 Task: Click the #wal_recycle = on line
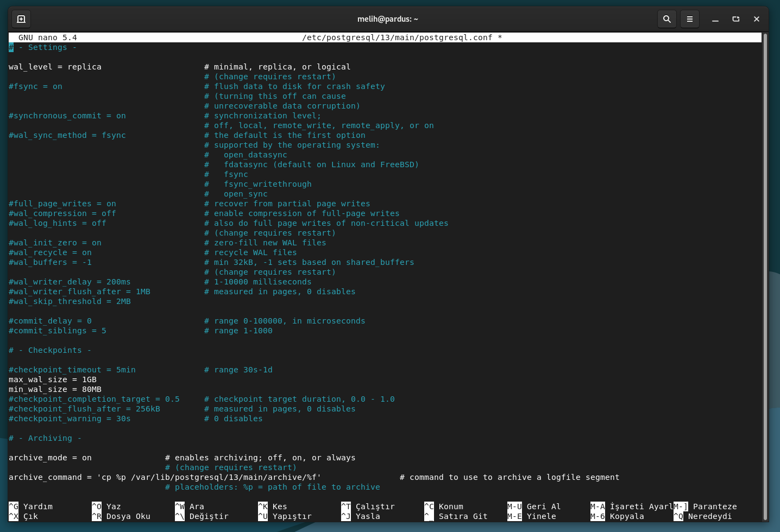[50, 252]
